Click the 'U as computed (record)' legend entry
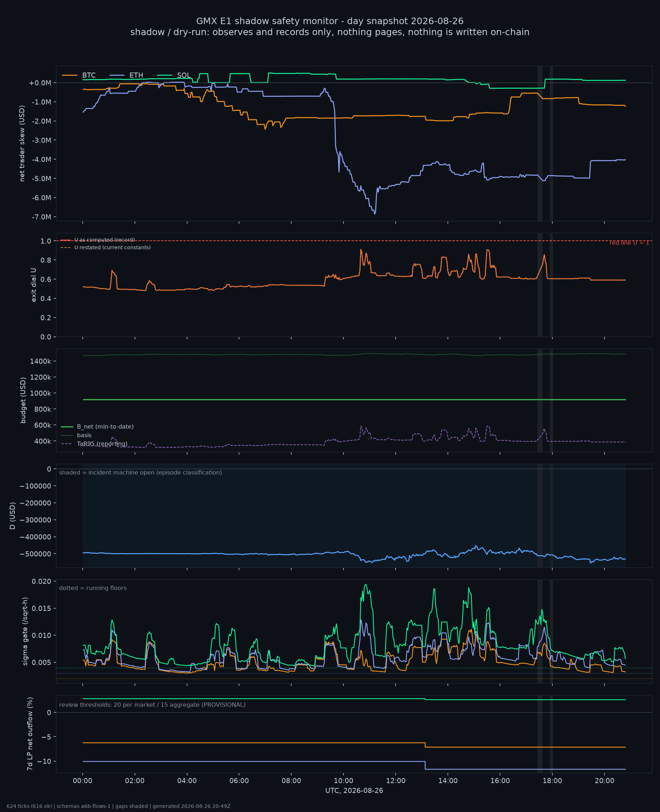The image size is (660, 812). [97, 240]
